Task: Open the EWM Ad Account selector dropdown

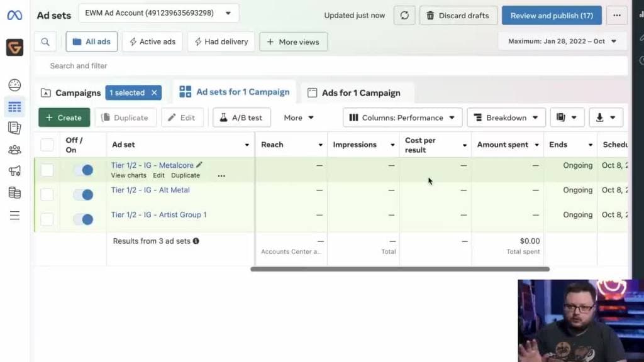Action: click(x=158, y=13)
